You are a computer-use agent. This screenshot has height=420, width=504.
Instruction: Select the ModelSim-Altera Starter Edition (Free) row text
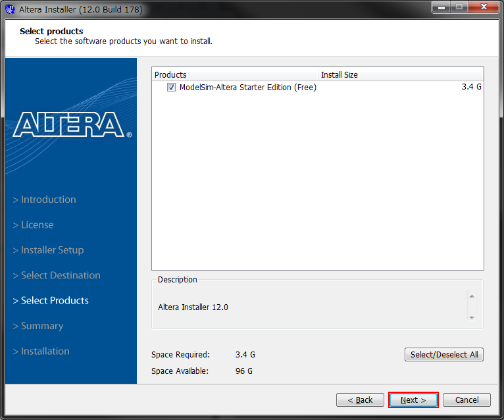[248, 87]
